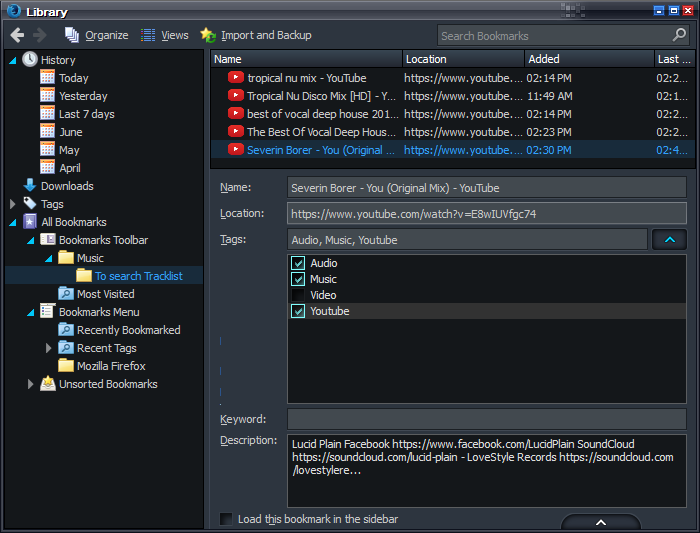Open Import and Backup menu
700x533 pixels.
256,35
